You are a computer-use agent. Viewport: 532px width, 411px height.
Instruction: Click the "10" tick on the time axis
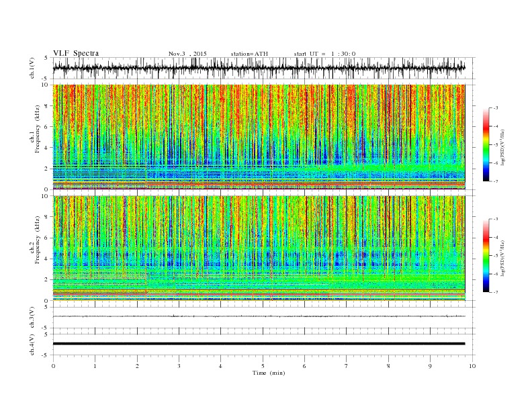(x=472, y=366)
